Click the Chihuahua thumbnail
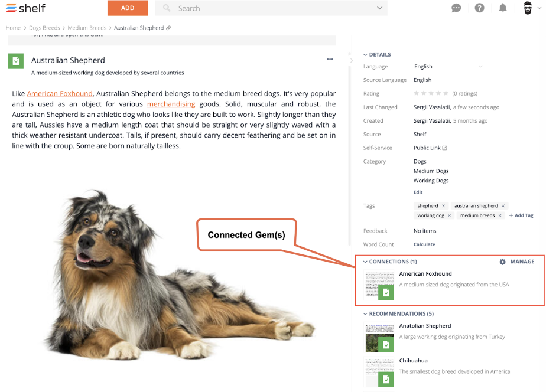The image size is (546, 392). (379, 372)
